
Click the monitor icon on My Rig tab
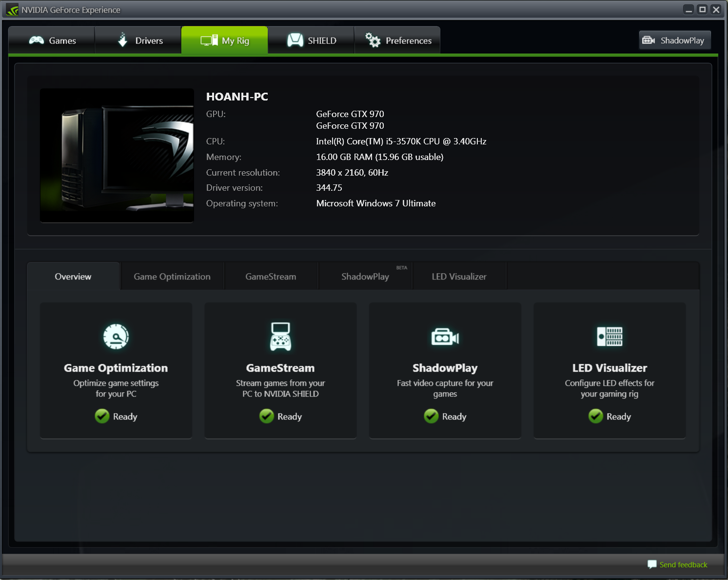coord(209,40)
